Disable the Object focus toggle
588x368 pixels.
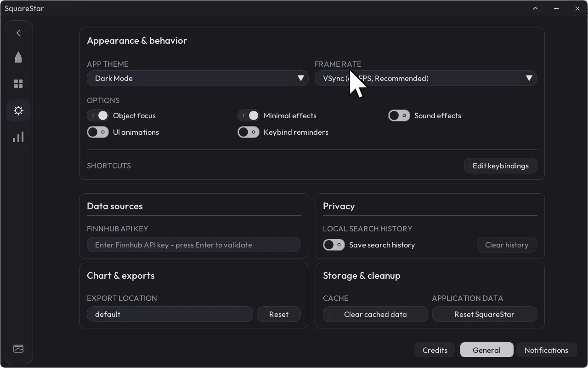(98, 115)
